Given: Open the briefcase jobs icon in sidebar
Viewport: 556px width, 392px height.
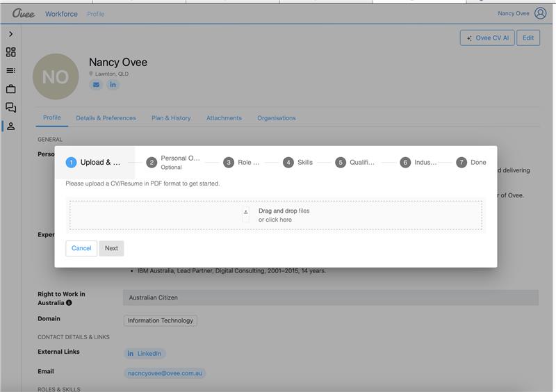Looking at the screenshot, I should (10, 89).
